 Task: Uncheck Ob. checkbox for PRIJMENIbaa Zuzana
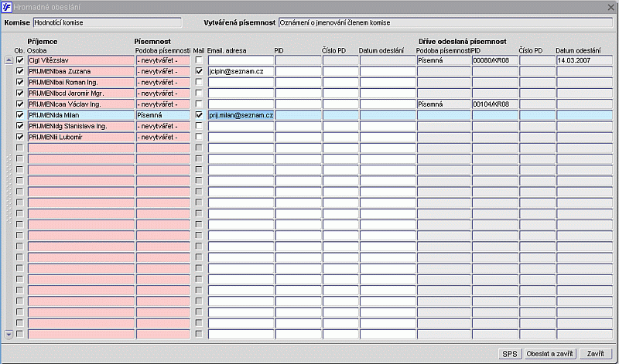(20, 71)
